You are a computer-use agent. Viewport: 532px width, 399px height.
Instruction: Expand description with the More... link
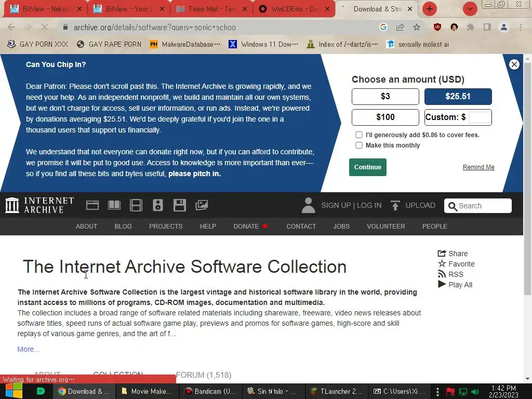click(29, 349)
